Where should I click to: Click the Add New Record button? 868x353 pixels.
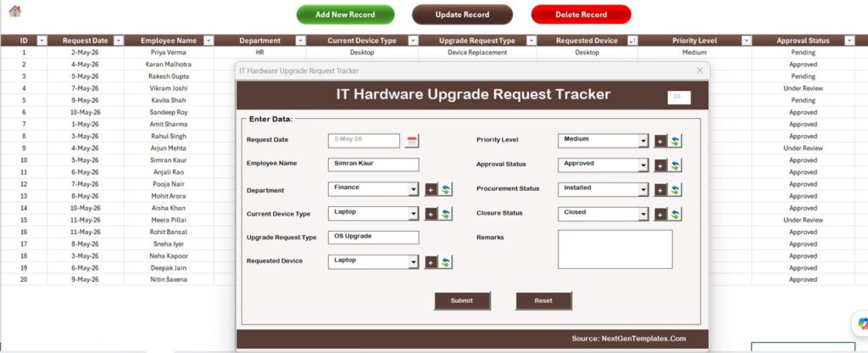click(x=346, y=15)
